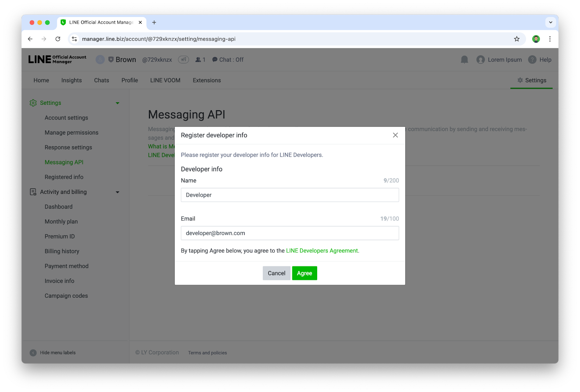Screen dimensions: 580x392
Task: Click the notifications bell icon
Action: (464, 59)
